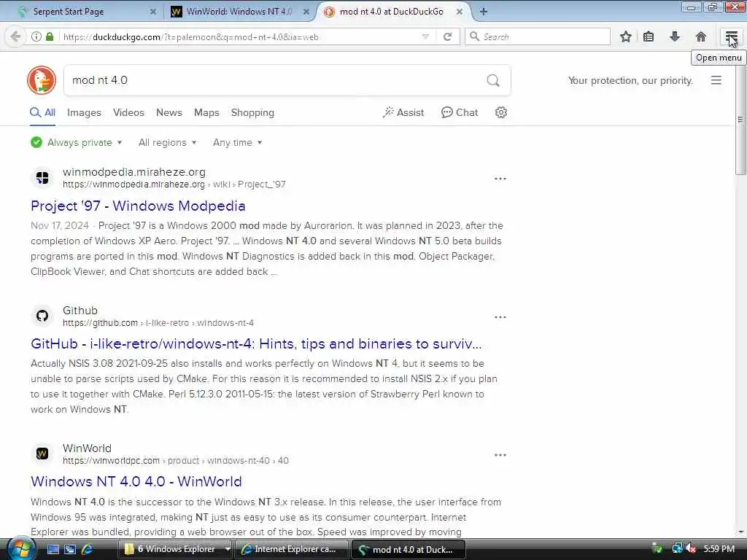Close the Serpent Start Page tab
The image size is (747, 560).
pyautogui.click(x=153, y=12)
